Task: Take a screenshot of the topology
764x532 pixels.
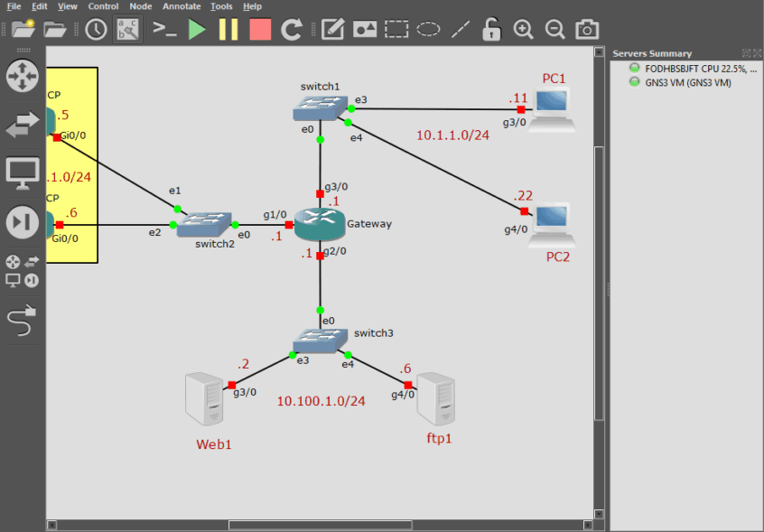Action: coord(586,29)
